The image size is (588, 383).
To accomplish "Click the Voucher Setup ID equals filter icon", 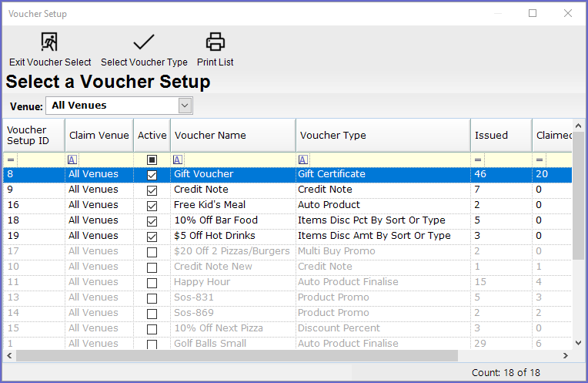I will click(x=11, y=160).
